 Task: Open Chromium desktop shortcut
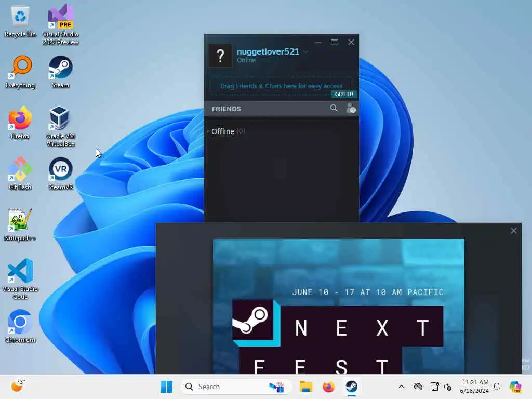pyautogui.click(x=20, y=326)
